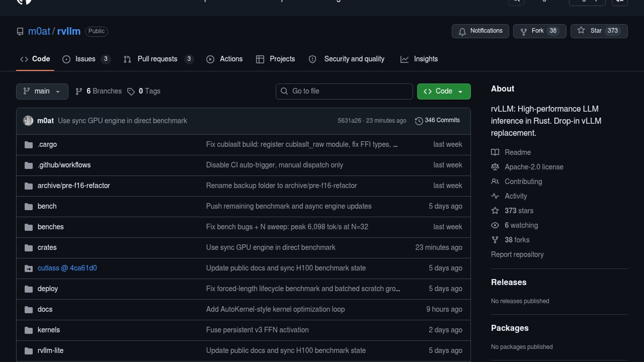Click the tag icon next to Tags
The image size is (644, 362).
131,92
